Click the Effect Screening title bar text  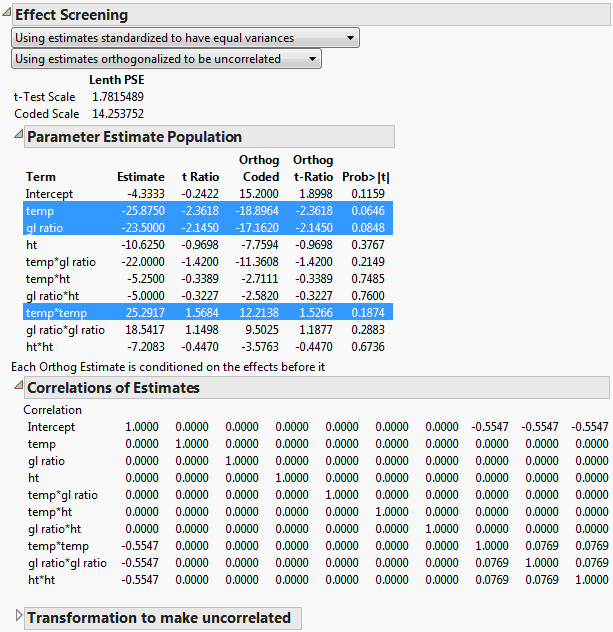(x=71, y=16)
